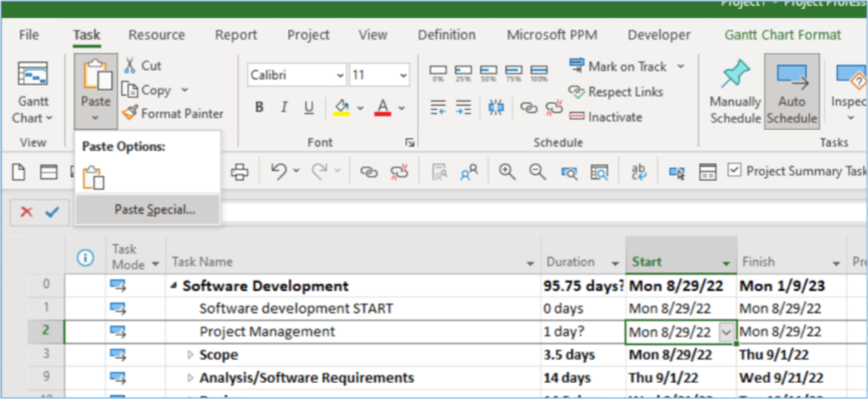Select the Software development START task cell
Image resolution: width=868 pixels, height=399 pixels.
pos(296,308)
